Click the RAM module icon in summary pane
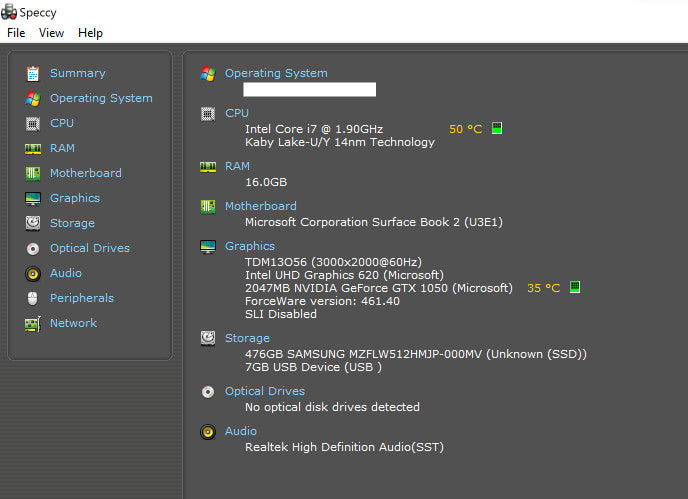Screen dimensions: 688x499 (208, 167)
